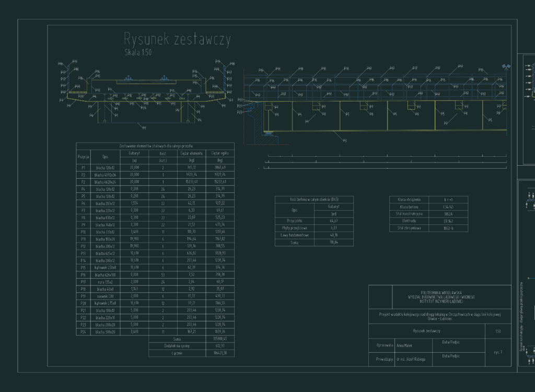Select the 'rura 135x2' description cell

tap(106, 282)
